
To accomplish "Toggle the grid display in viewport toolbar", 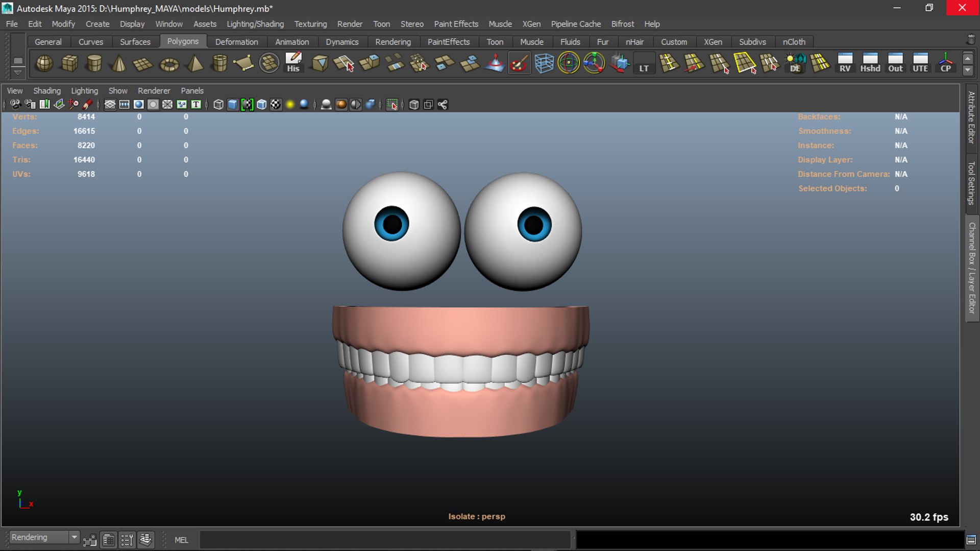I will pos(110,105).
